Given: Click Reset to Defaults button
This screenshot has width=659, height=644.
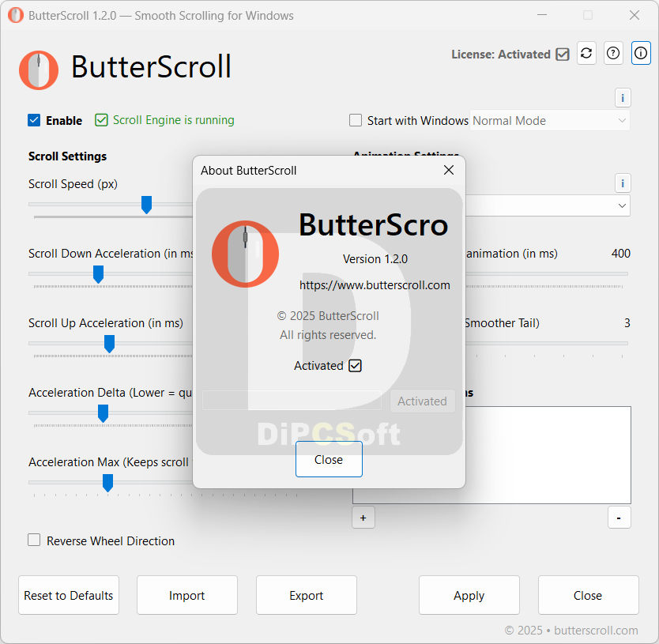Looking at the screenshot, I should coord(69,595).
